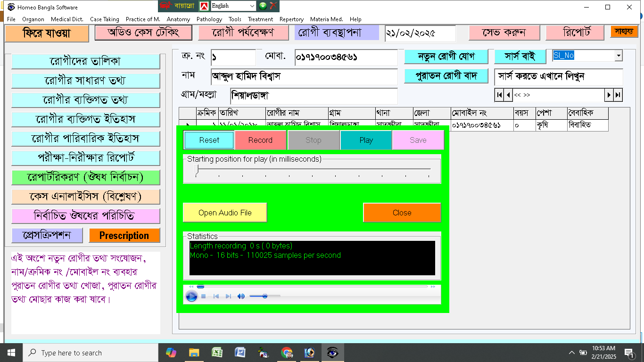Screen dimensions: 644x362
Task: Click the media player stop icon
Action: click(x=204, y=296)
